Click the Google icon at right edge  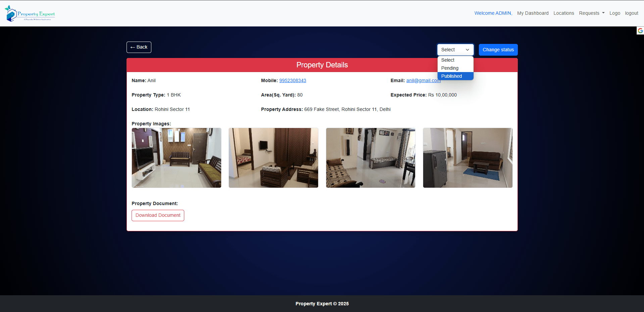pyautogui.click(x=640, y=31)
